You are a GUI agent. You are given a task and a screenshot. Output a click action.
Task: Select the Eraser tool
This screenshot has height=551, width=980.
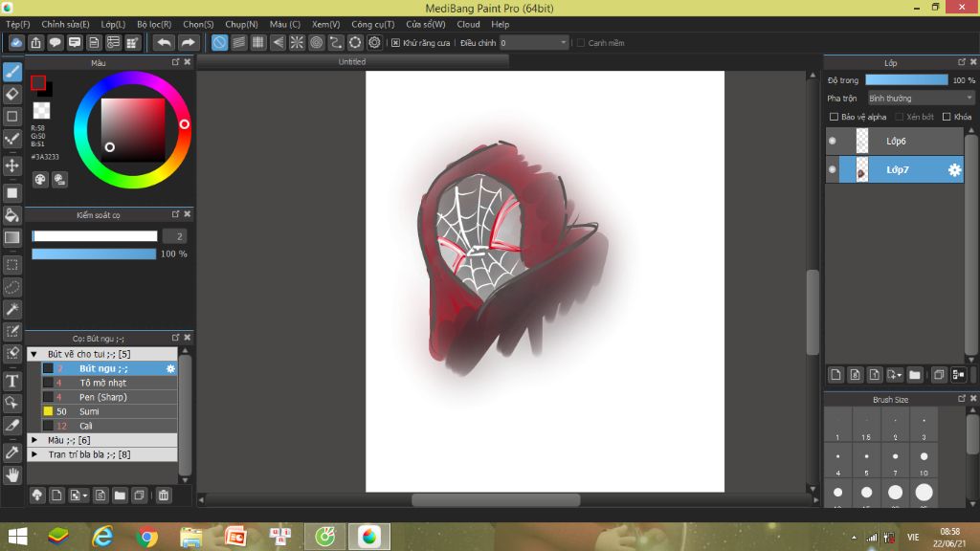(x=11, y=95)
